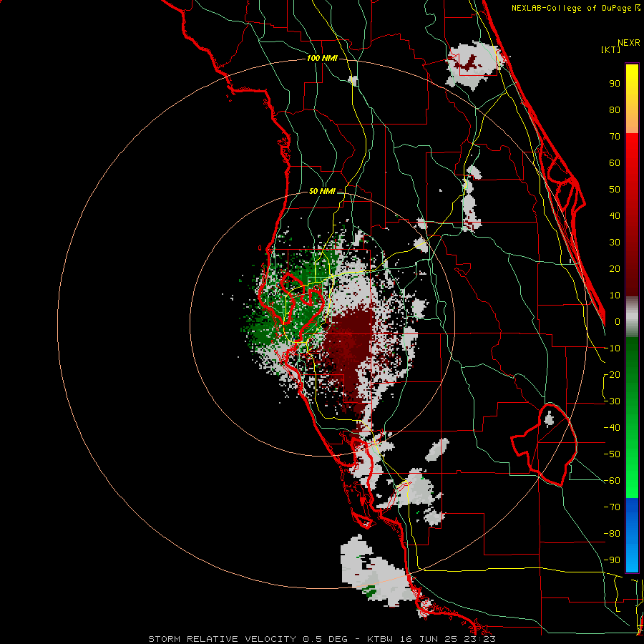The height and width of the screenshot is (644, 644).
Task: Click the "NEXLAB-College of DuPage" header text
Action: (572, 8)
